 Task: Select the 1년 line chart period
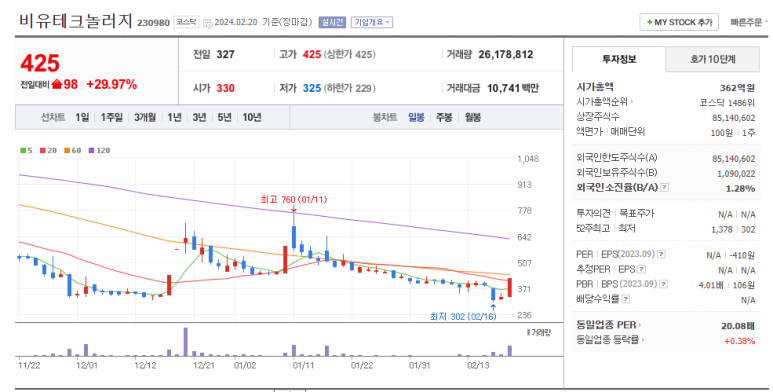click(174, 117)
